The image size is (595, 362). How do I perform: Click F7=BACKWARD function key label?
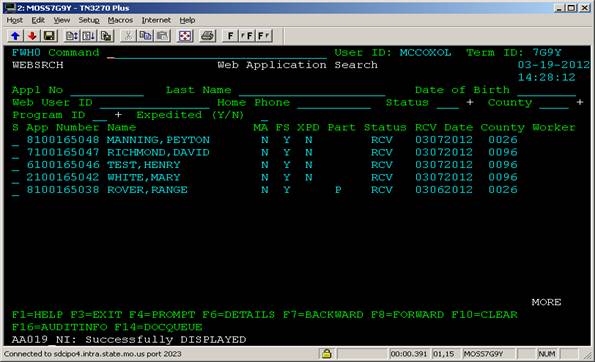(x=323, y=315)
